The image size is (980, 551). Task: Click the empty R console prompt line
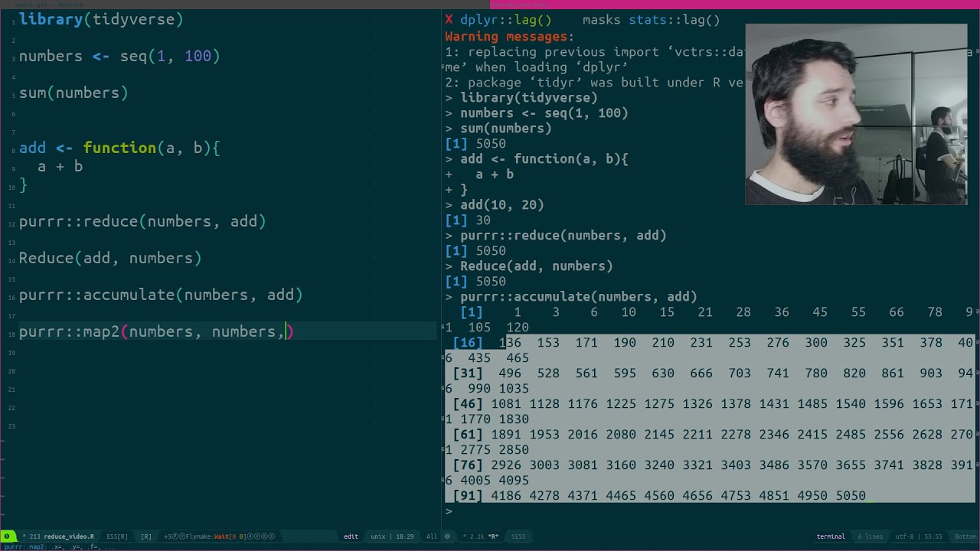pos(449,510)
